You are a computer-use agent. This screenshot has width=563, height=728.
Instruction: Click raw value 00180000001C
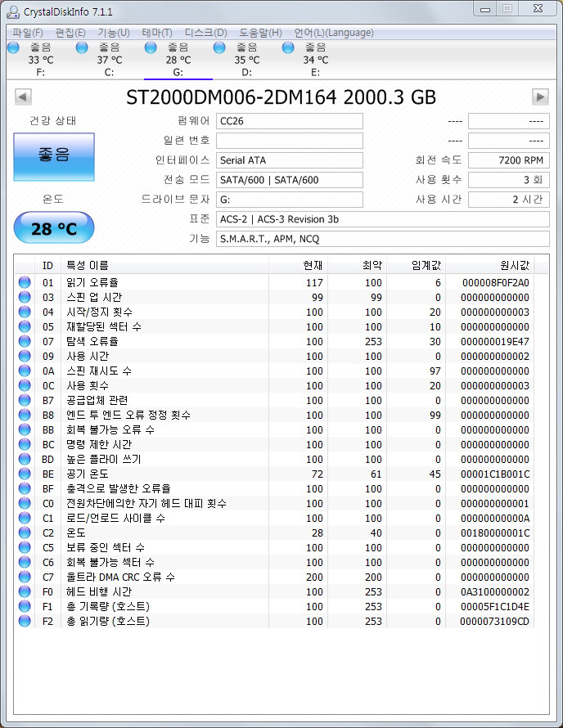[x=495, y=533]
